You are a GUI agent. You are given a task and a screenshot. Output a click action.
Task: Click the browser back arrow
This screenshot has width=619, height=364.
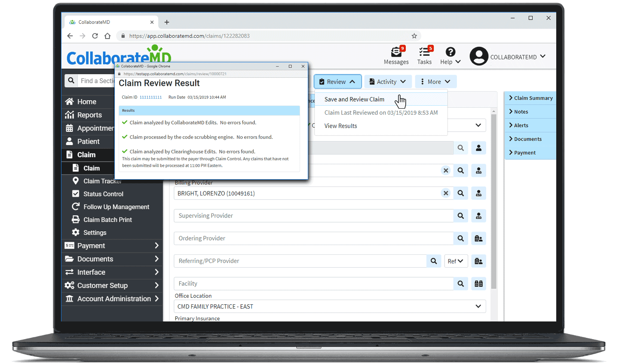70,36
